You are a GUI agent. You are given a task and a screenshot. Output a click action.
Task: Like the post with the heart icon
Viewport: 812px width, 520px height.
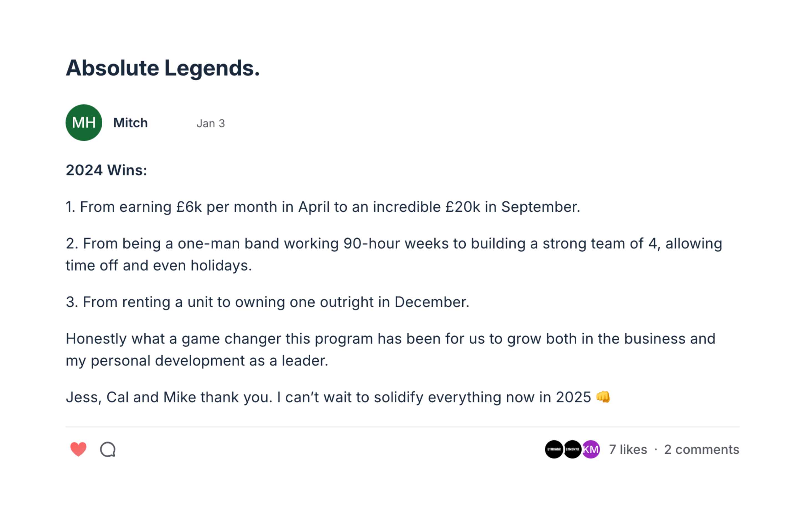click(x=78, y=449)
